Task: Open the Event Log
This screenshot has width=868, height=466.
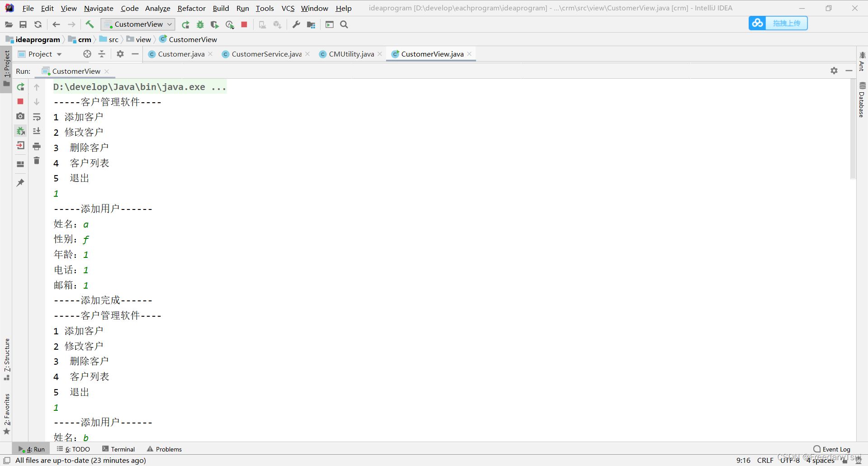Action: pos(832,449)
